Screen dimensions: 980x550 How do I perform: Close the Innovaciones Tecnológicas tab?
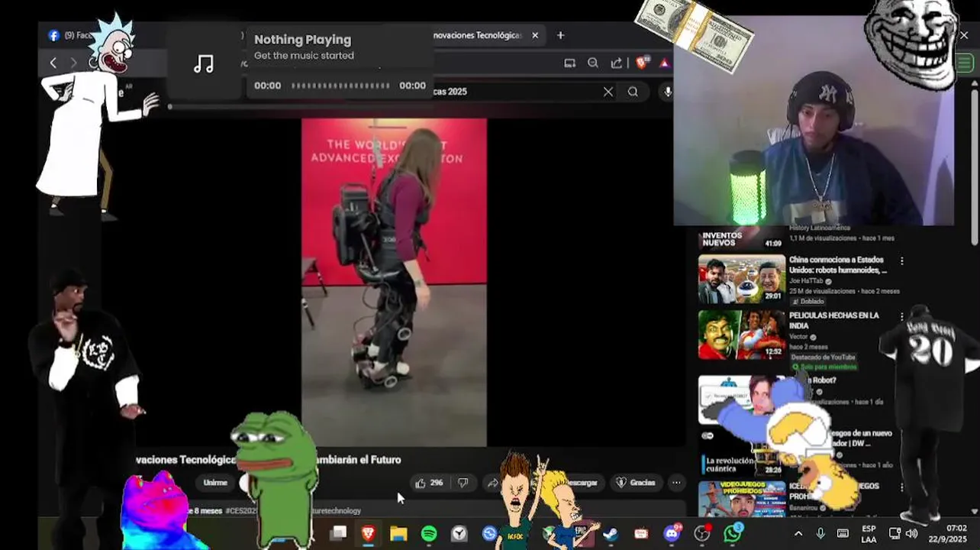click(x=535, y=35)
